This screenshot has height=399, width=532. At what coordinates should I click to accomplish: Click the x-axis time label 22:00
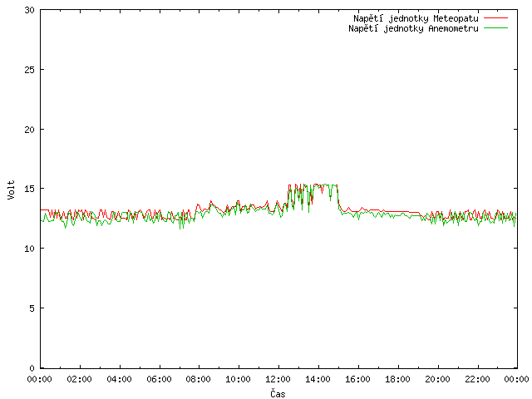tap(477, 379)
